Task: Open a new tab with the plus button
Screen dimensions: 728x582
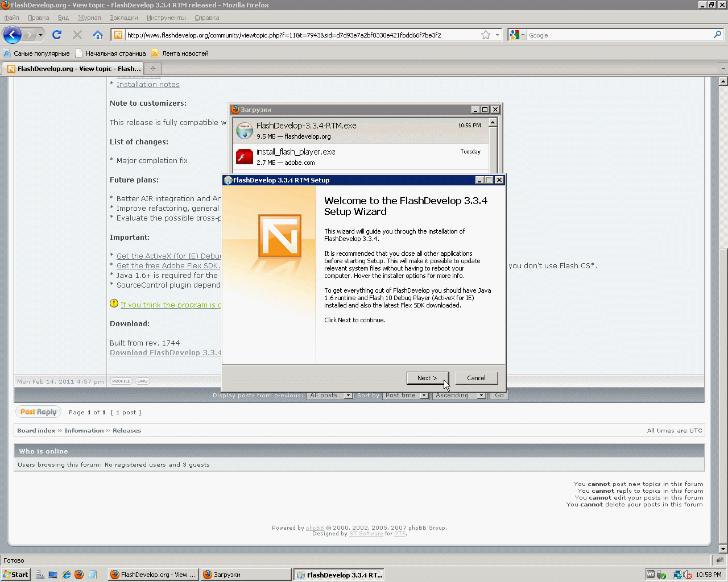Action: pos(152,69)
